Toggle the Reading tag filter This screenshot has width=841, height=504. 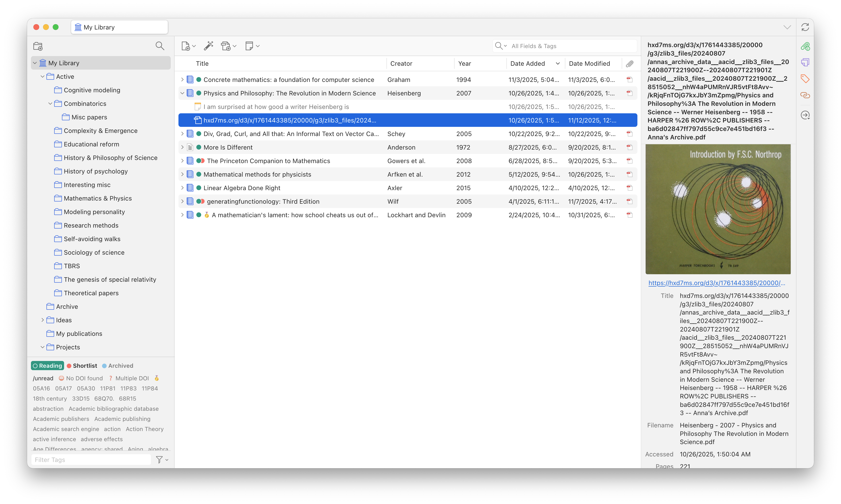point(47,366)
